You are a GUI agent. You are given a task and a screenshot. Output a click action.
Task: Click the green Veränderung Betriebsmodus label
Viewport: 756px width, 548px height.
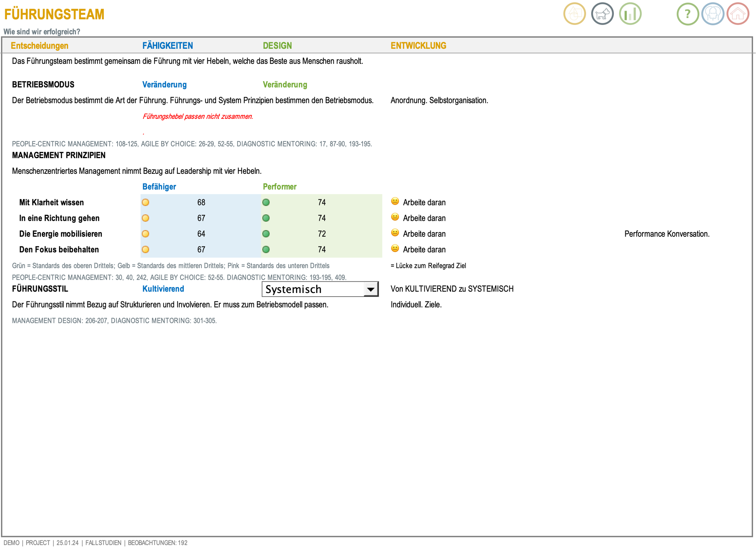click(285, 85)
